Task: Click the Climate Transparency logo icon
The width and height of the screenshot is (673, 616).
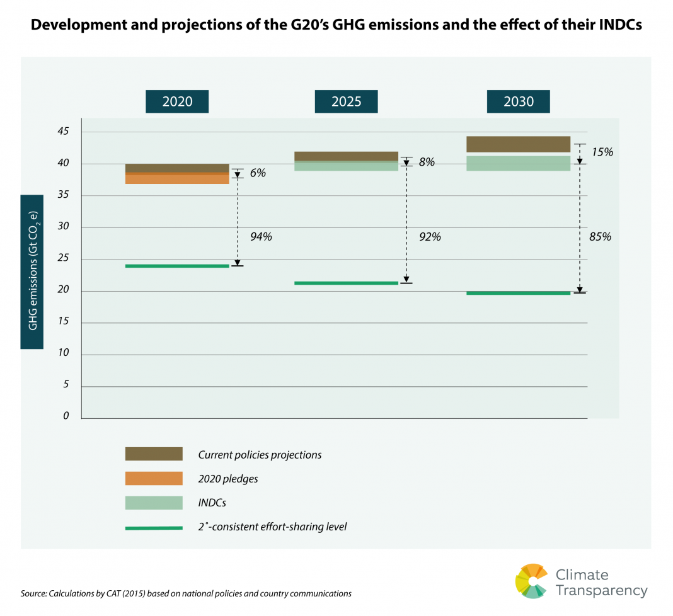Action: pos(531,581)
